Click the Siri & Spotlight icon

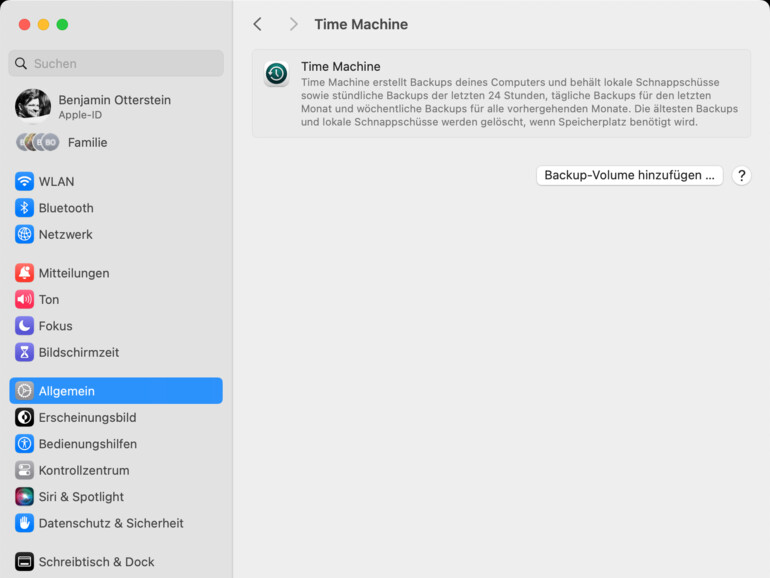pyautogui.click(x=24, y=496)
